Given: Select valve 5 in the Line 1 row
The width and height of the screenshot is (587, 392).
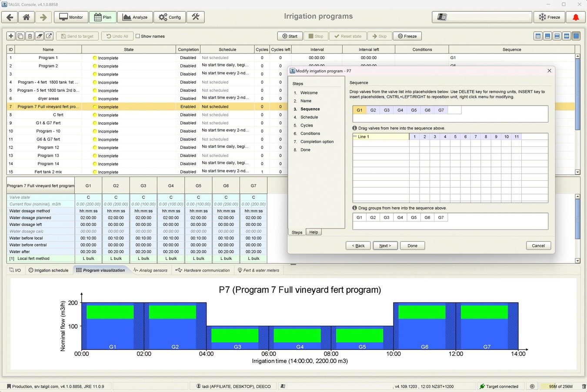Looking at the screenshot, I should tap(455, 136).
